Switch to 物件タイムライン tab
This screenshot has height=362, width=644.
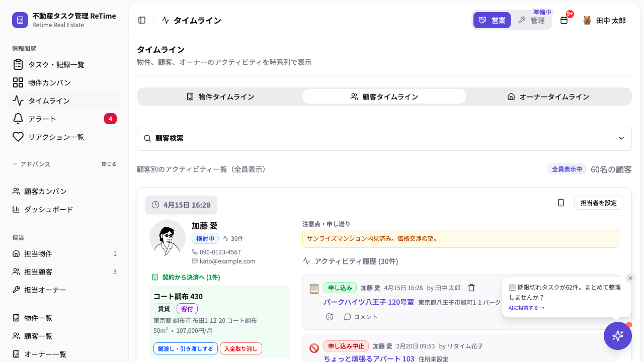point(220,97)
